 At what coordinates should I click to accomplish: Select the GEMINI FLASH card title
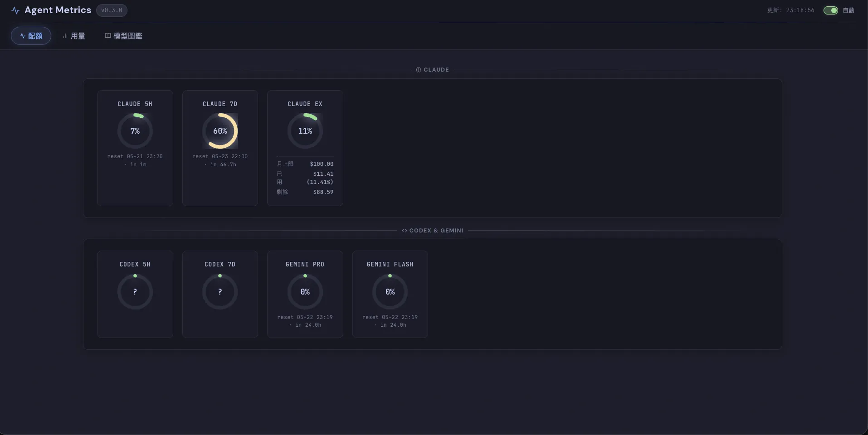point(390,265)
